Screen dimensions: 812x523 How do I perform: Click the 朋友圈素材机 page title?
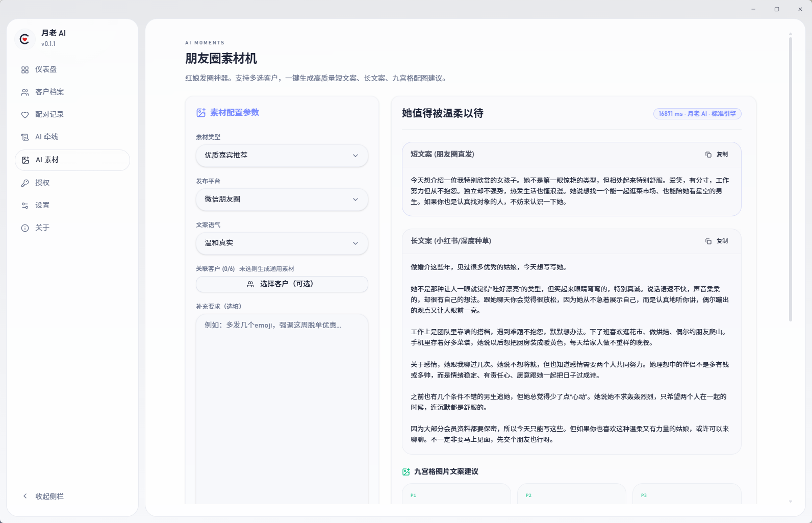click(221, 59)
